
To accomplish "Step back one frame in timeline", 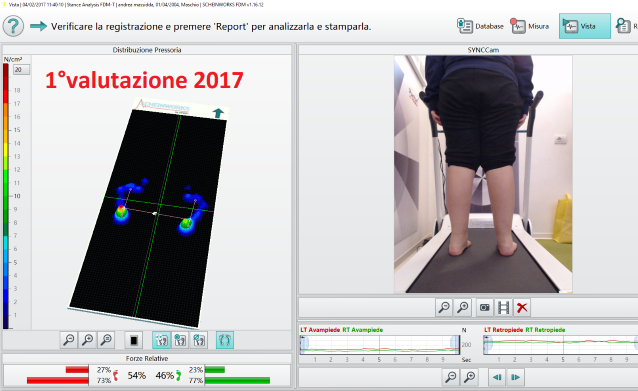I will (x=497, y=377).
